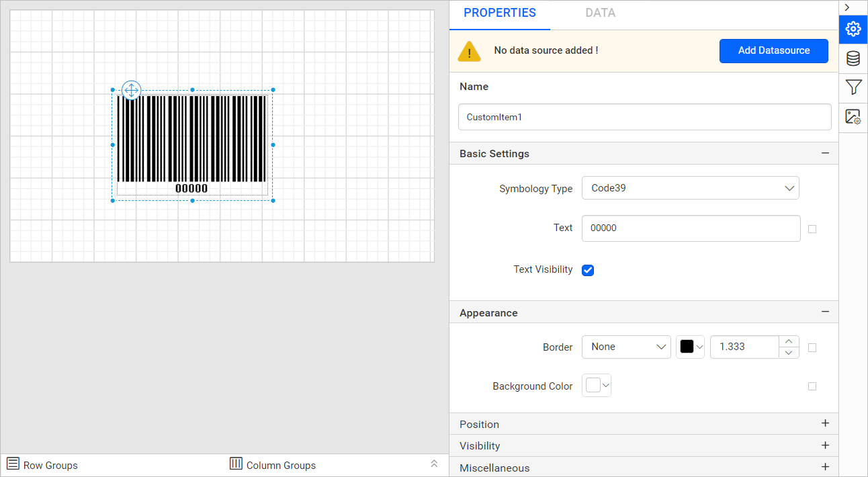
Task: Open the Border color picker swatch
Action: [690, 347]
